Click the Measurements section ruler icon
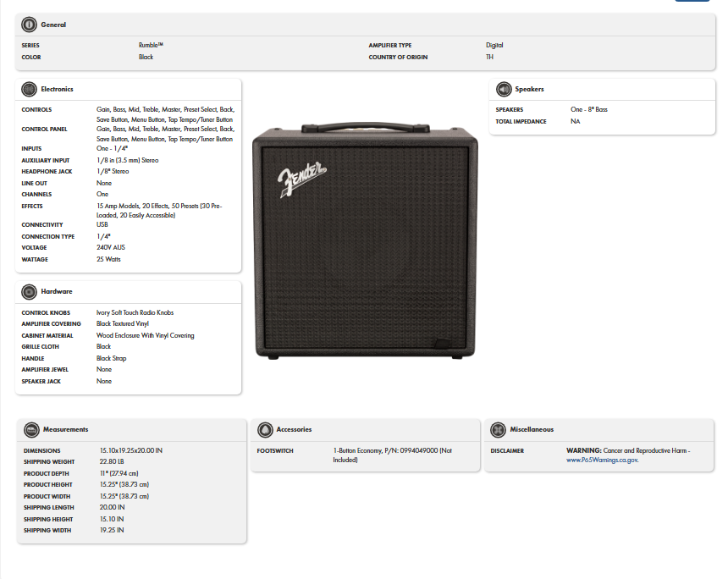The image size is (728, 579). click(x=31, y=429)
